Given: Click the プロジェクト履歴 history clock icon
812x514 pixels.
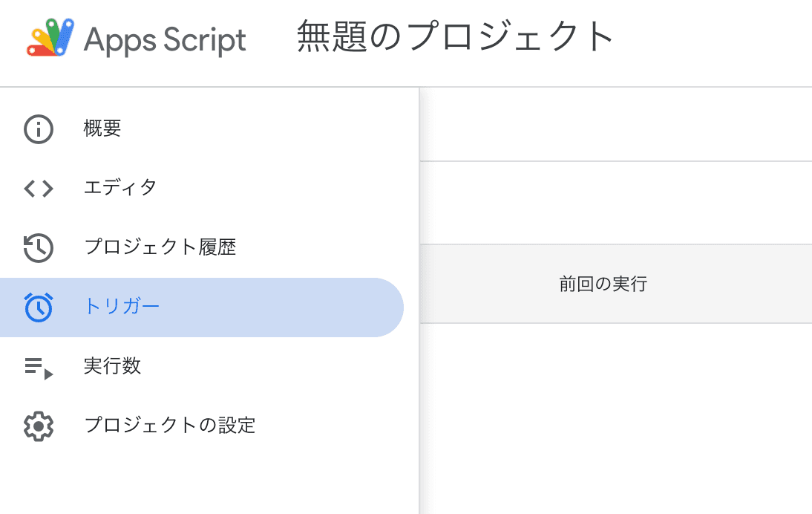Looking at the screenshot, I should (39, 248).
